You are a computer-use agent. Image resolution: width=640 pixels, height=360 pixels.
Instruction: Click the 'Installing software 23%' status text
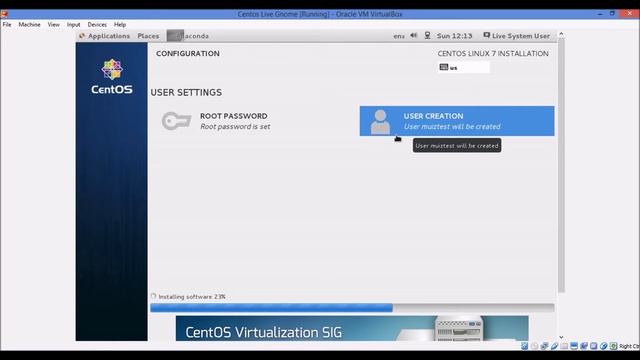tap(192, 297)
